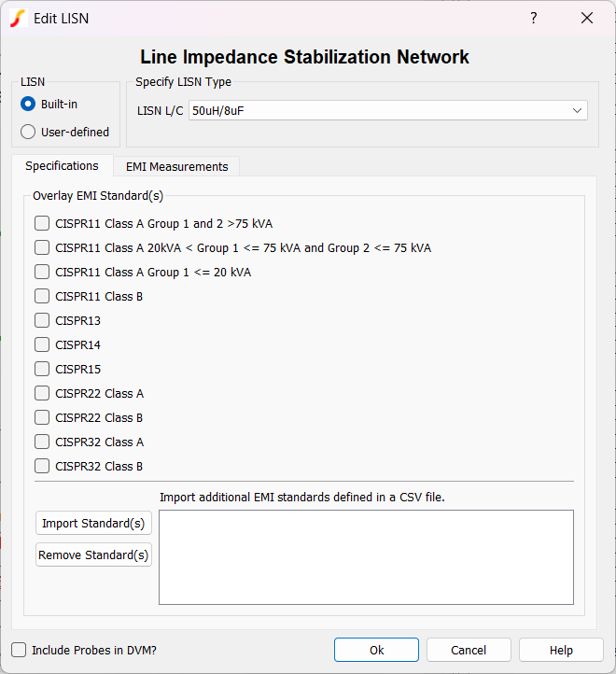Check CISPR32 Class B standard

point(42,466)
